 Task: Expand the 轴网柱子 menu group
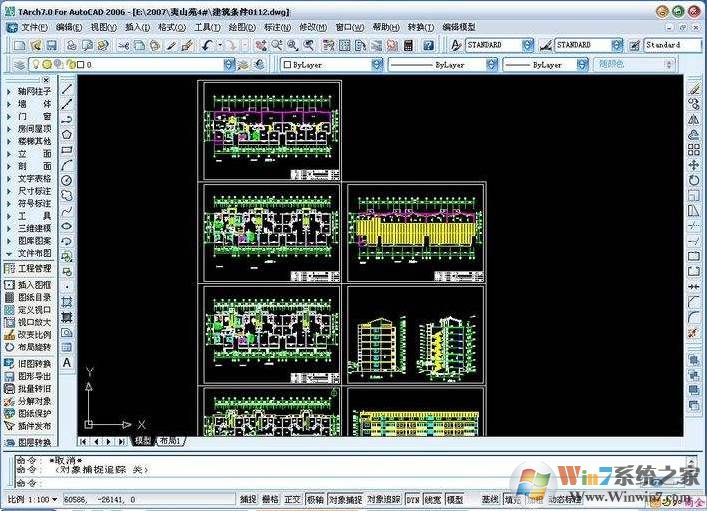point(34,90)
